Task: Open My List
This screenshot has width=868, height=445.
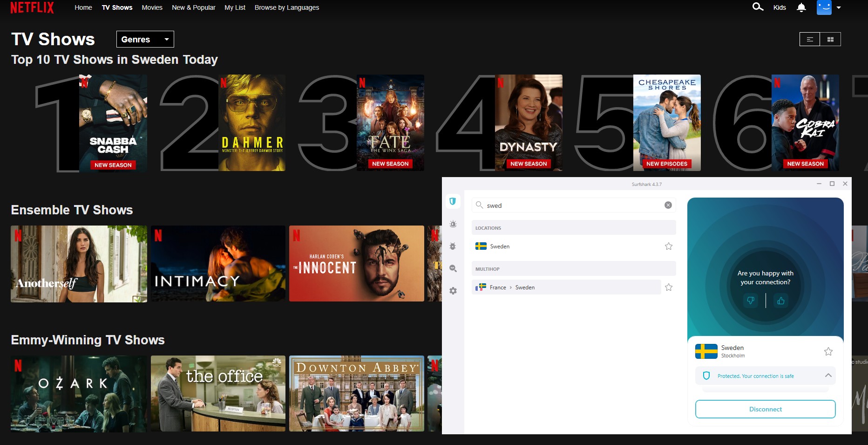Action: pyautogui.click(x=235, y=7)
